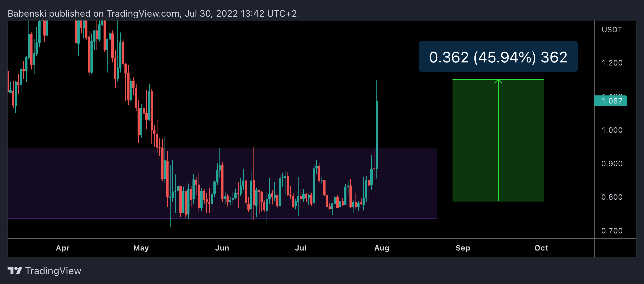Click the 0.700 price axis label
The width and height of the screenshot is (644, 284).
(612, 231)
